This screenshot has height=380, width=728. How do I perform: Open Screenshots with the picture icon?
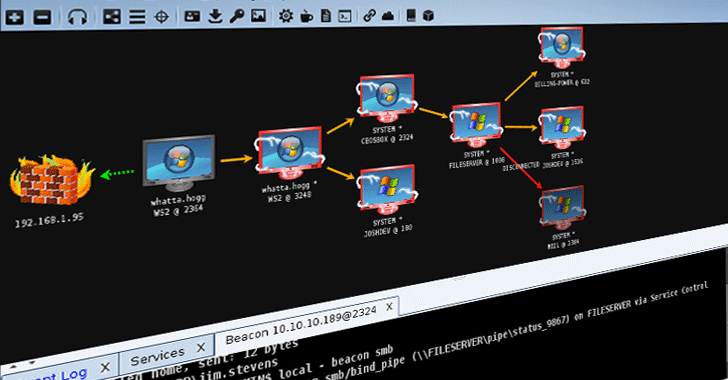click(258, 16)
